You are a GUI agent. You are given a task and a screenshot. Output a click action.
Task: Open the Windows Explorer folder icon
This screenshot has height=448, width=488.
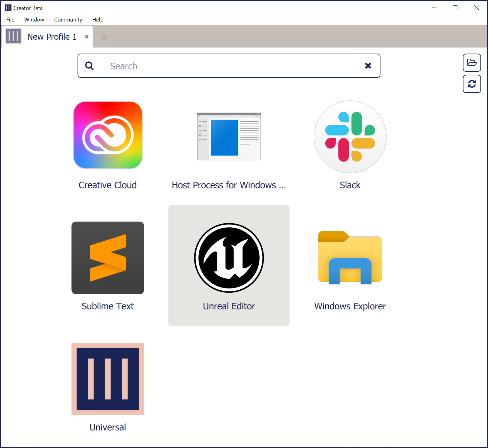click(350, 258)
